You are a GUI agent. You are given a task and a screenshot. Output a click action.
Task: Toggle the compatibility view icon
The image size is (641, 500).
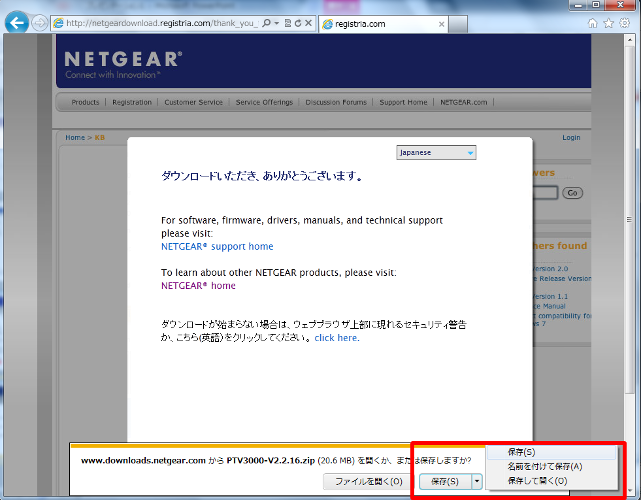click(x=288, y=23)
